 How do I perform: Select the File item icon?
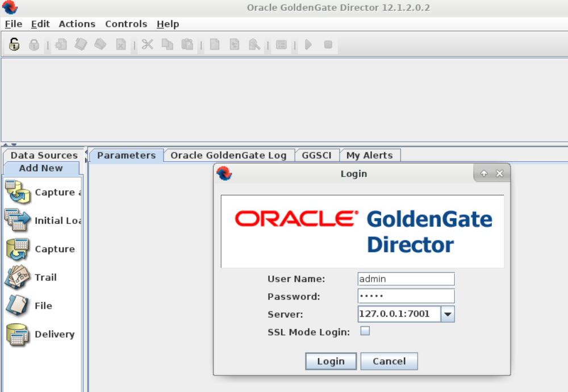[x=16, y=305]
